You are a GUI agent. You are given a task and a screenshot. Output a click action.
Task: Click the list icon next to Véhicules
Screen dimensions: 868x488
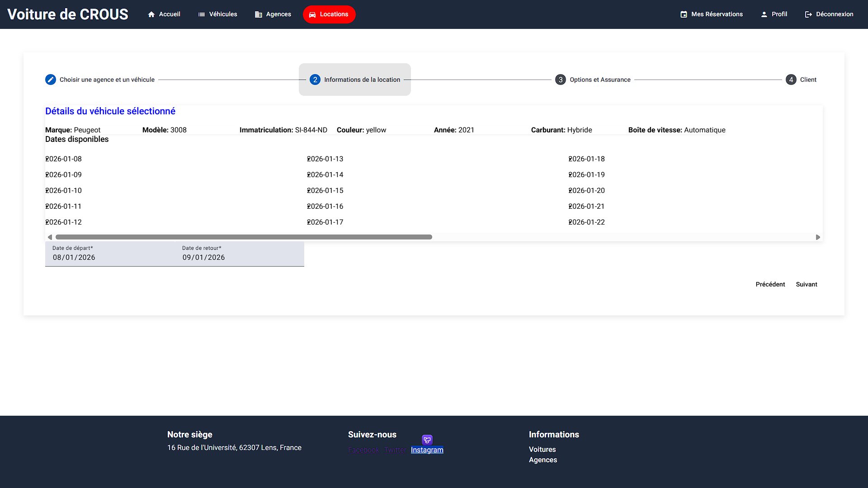(202, 14)
